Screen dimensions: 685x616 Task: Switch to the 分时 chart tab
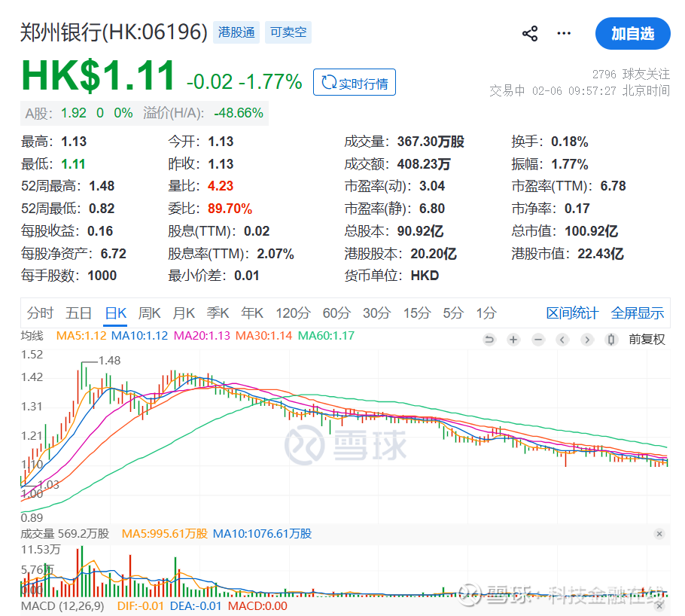click(40, 313)
